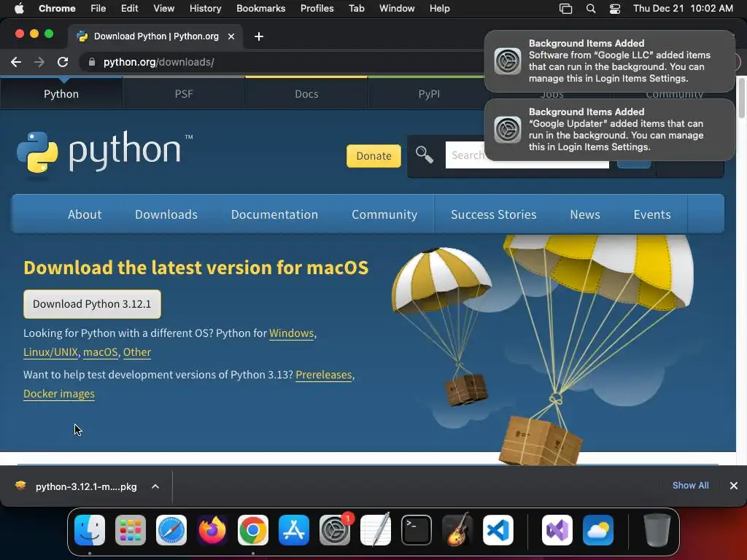The image size is (747, 560).
Task: Click the magnifying glass search icon on site
Action: 424,155
